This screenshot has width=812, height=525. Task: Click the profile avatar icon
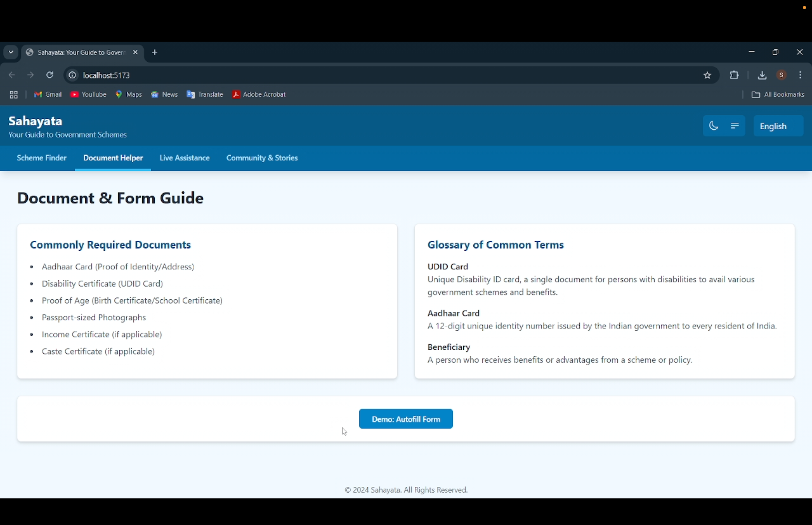(x=781, y=75)
